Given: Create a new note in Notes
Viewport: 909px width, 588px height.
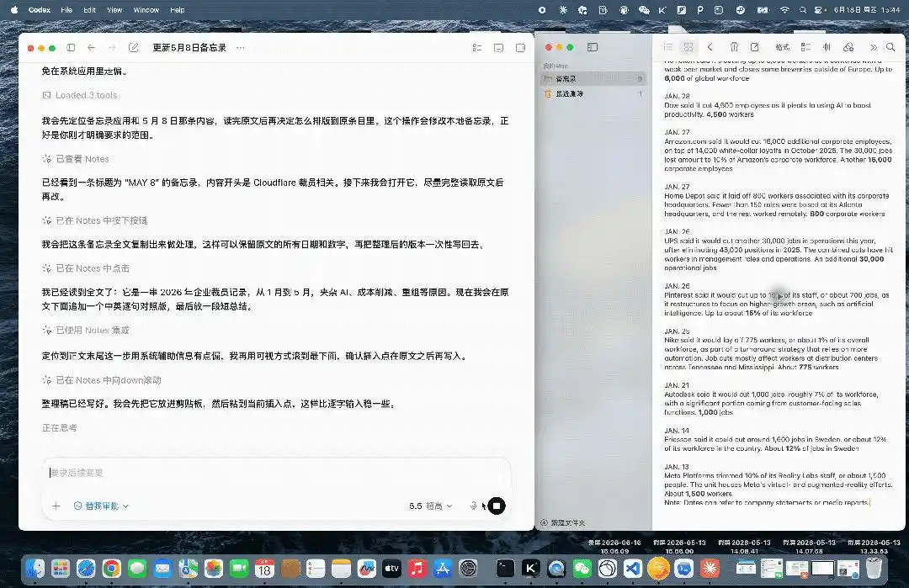Looking at the screenshot, I should [755, 47].
